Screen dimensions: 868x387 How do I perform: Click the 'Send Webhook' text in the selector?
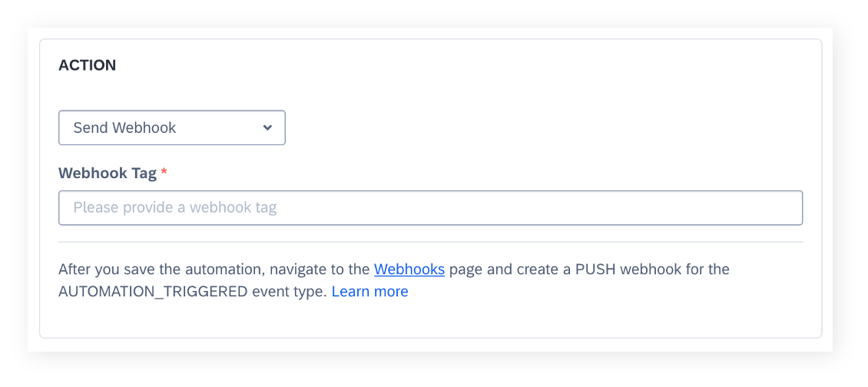point(124,128)
